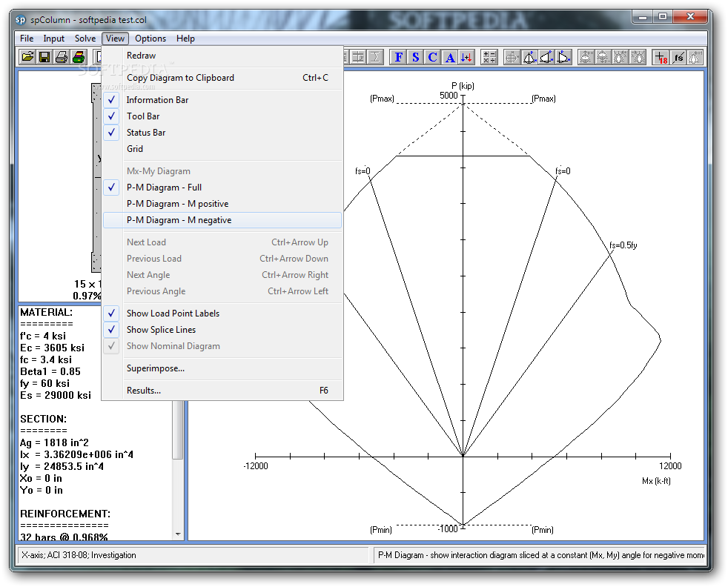The image size is (728, 587).
Task: Click the last grayed nominal diagram icon
Action: [695, 57]
